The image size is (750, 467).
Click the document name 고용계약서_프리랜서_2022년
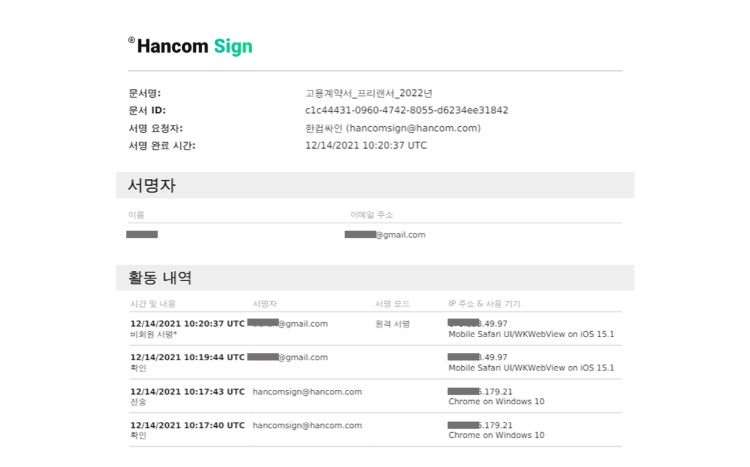pyautogui.click(x=369, y=93)
